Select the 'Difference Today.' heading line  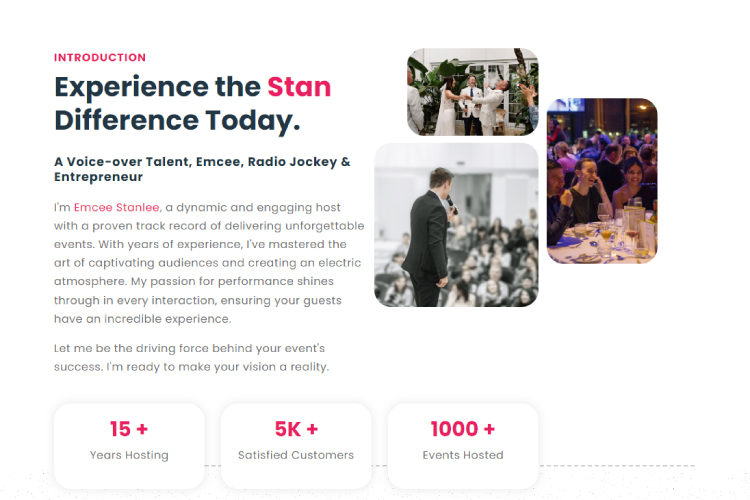(177, 120)
